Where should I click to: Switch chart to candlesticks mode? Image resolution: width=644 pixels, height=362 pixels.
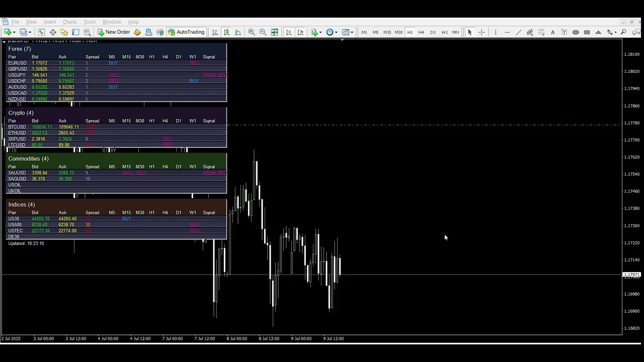tap(226, 32)
